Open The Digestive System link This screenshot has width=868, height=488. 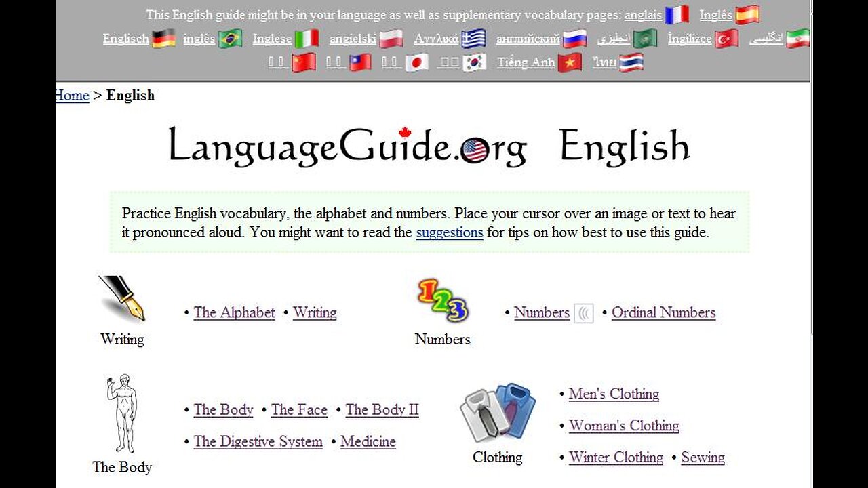click(258, 442)
